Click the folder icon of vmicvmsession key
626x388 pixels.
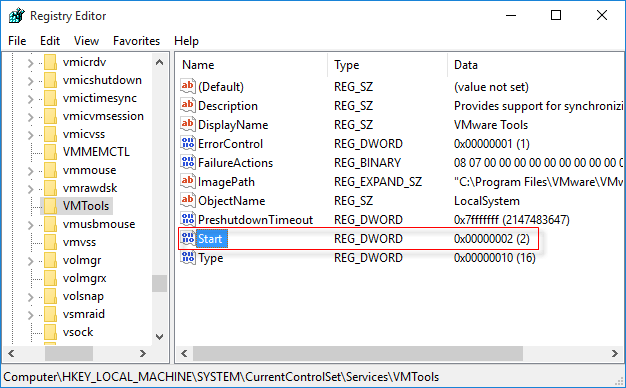[50, 116]
